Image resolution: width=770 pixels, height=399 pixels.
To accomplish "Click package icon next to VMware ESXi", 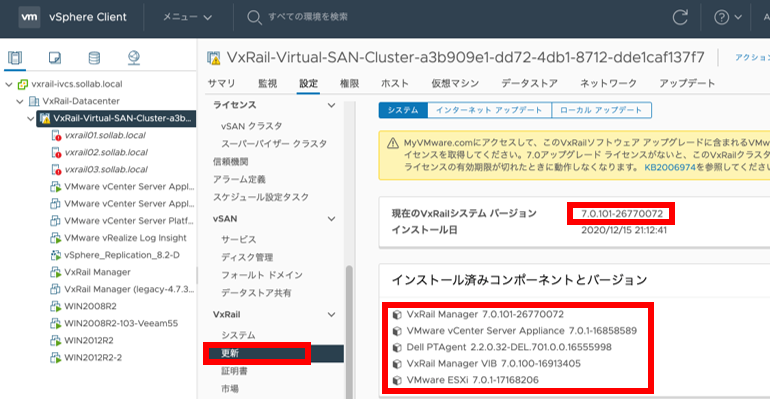I will pos(397,380).
